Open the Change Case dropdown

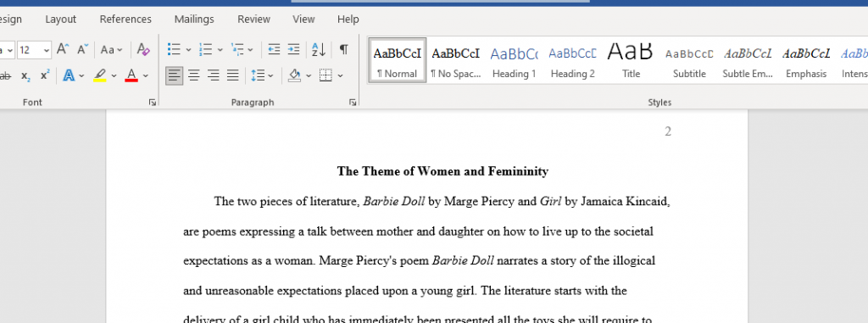click(112, 50)
